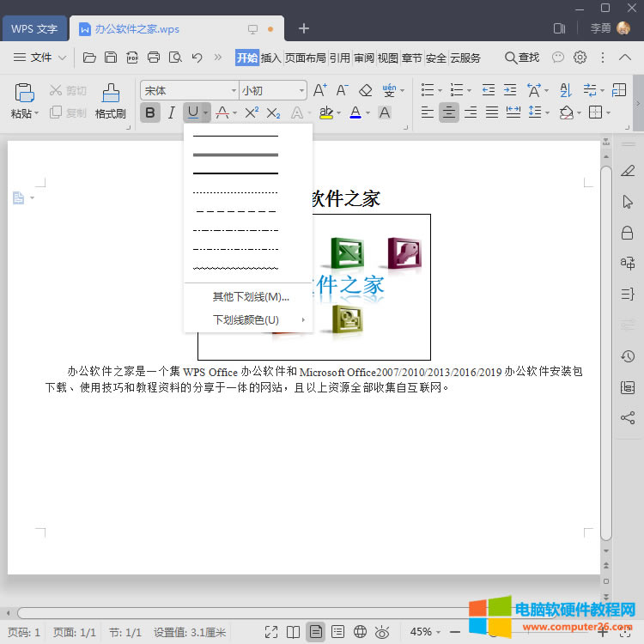Apply superscript formatting
Image resolution: width=644 pixels, height=644 pixels.
coord(252,112)
